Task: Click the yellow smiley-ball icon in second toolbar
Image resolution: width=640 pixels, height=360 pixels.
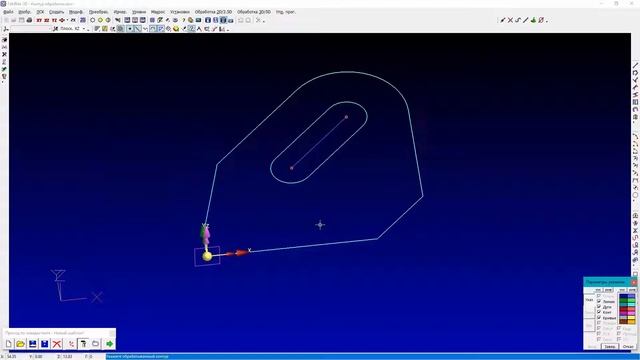Action: [176, 29]
